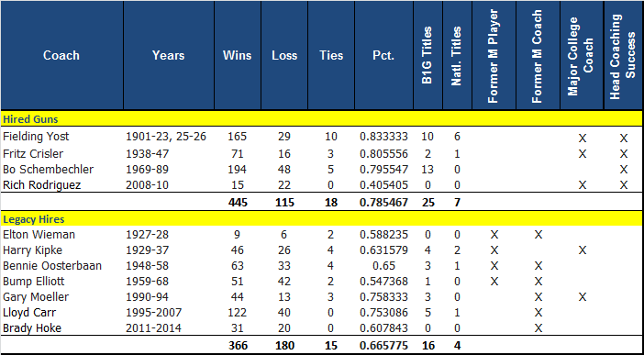The image size is (644, 355).
Task: Click Gary Moeller's Former M Coach X
Action: 538,297
